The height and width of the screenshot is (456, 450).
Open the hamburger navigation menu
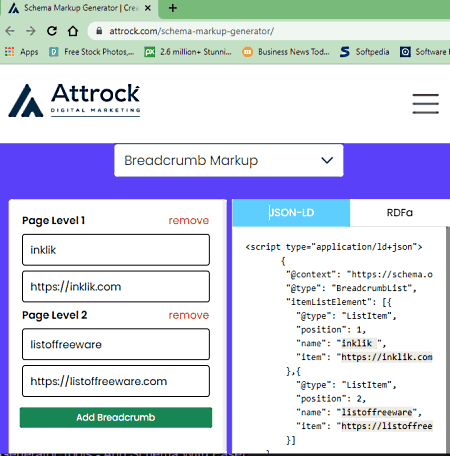pyautogui.click(x=426, y=104)
